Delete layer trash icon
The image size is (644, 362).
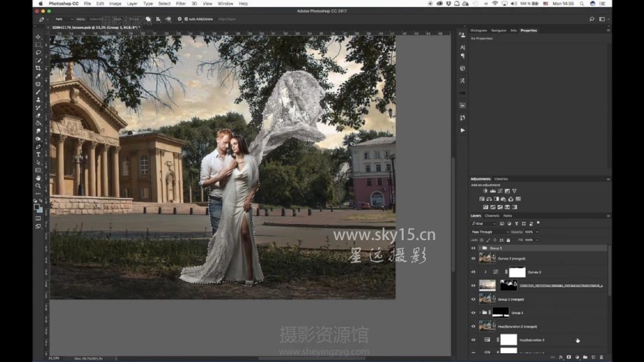[x=601, y=358]
